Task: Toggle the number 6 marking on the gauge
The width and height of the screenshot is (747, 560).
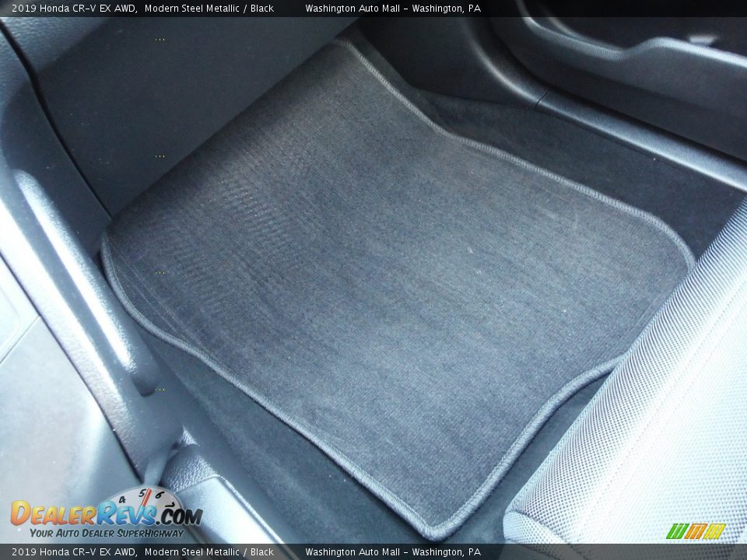Action: pyautogui.click(x=160, y=493)
